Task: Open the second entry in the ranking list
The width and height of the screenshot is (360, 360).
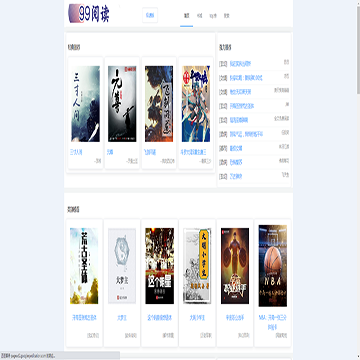Action: click(x=246, y=78)
